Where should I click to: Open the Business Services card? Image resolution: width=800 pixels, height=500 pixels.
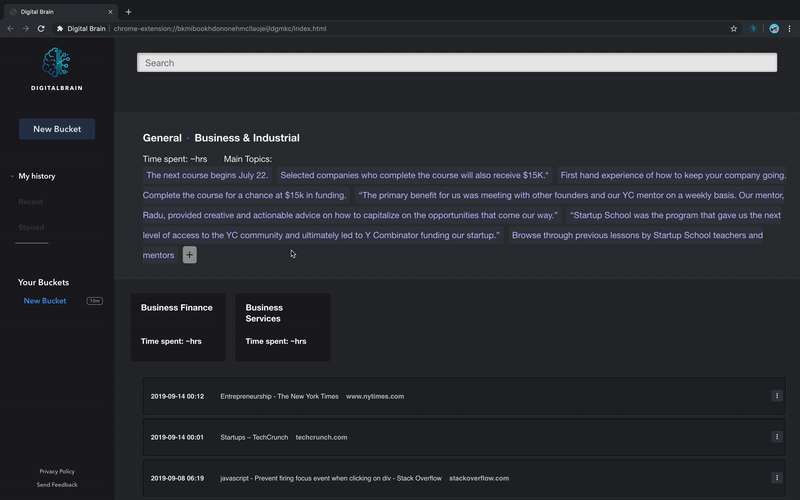pyautogui.click(x=283, y=327)
